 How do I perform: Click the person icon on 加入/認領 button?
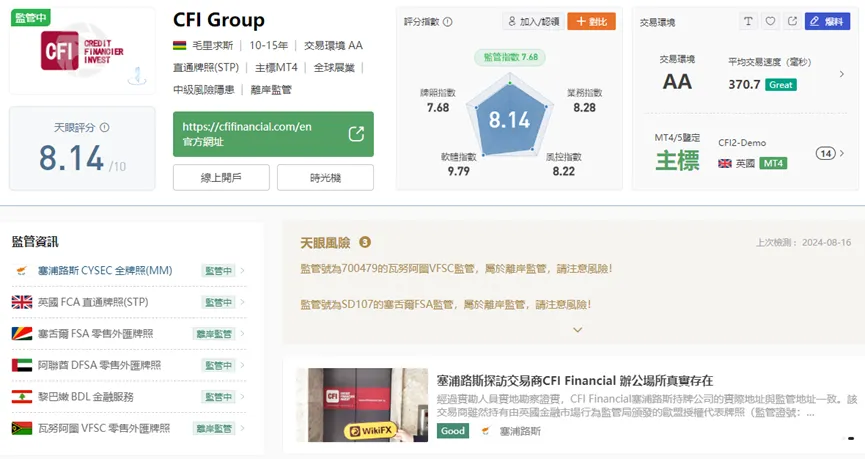click(512, 22)
